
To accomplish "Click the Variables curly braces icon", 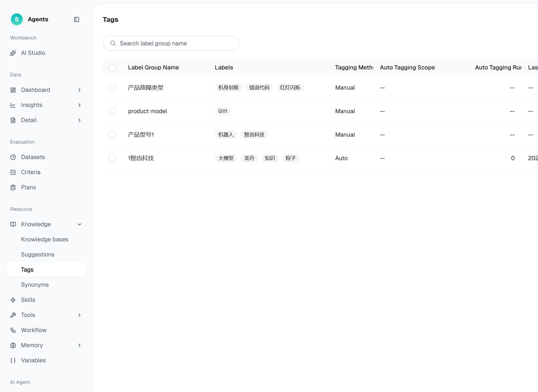I will point(13,360).
